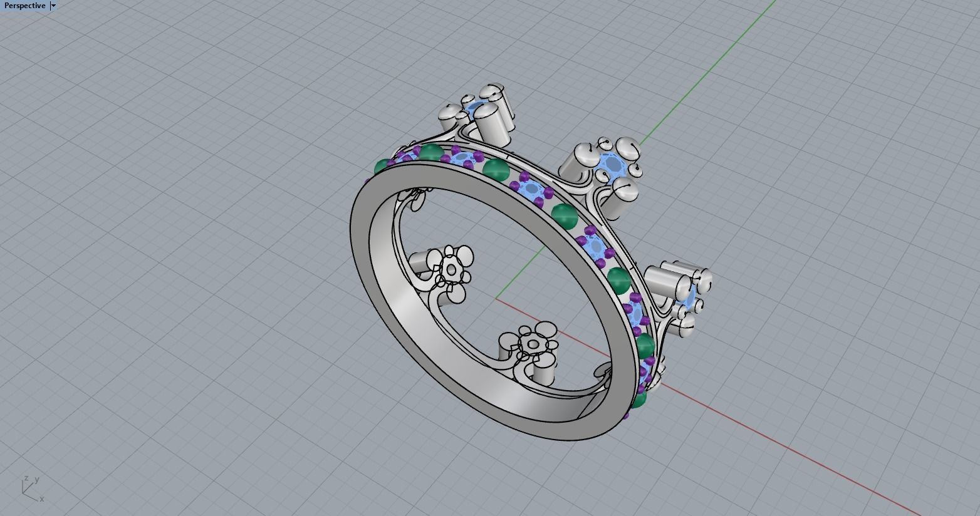Click the Perspective viewport title label

(24, 6)
